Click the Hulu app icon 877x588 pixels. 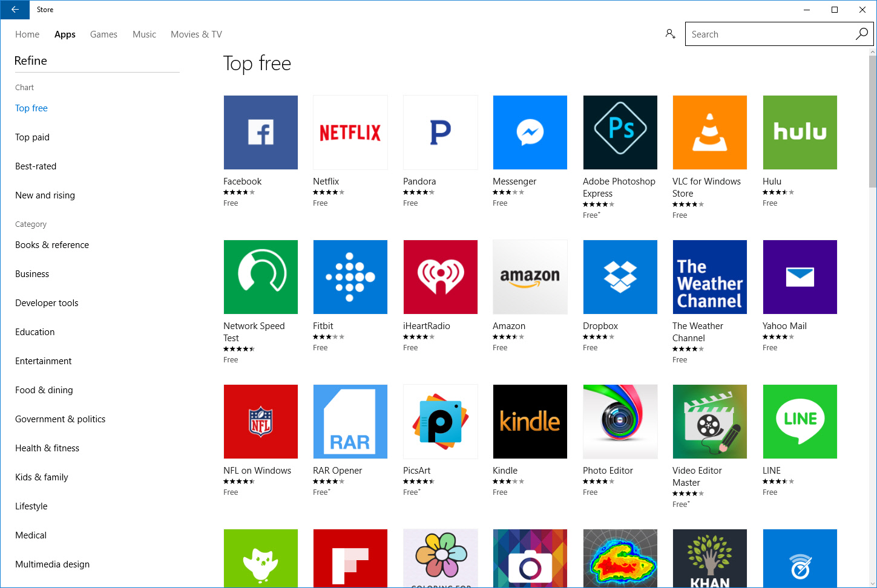800,132
